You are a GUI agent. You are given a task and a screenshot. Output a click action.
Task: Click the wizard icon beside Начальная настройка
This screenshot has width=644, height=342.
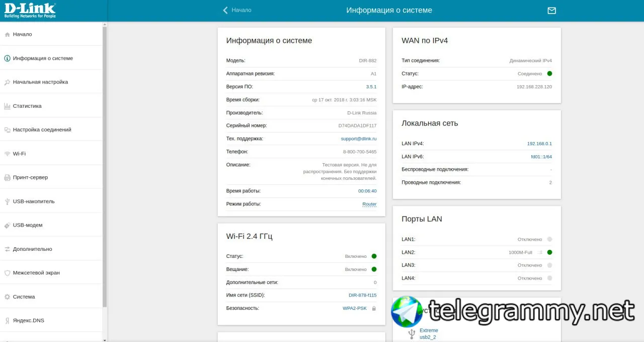pos(7,82)
